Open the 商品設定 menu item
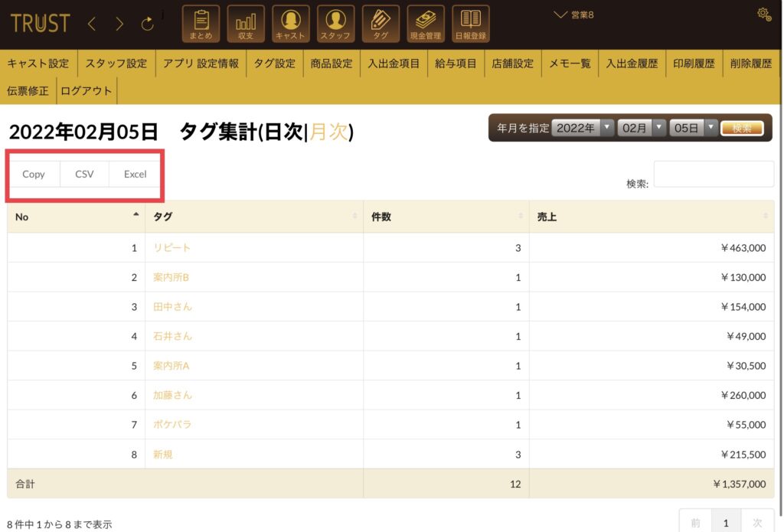This screenshot has width=784, height=532. click(x=331, y=64)
